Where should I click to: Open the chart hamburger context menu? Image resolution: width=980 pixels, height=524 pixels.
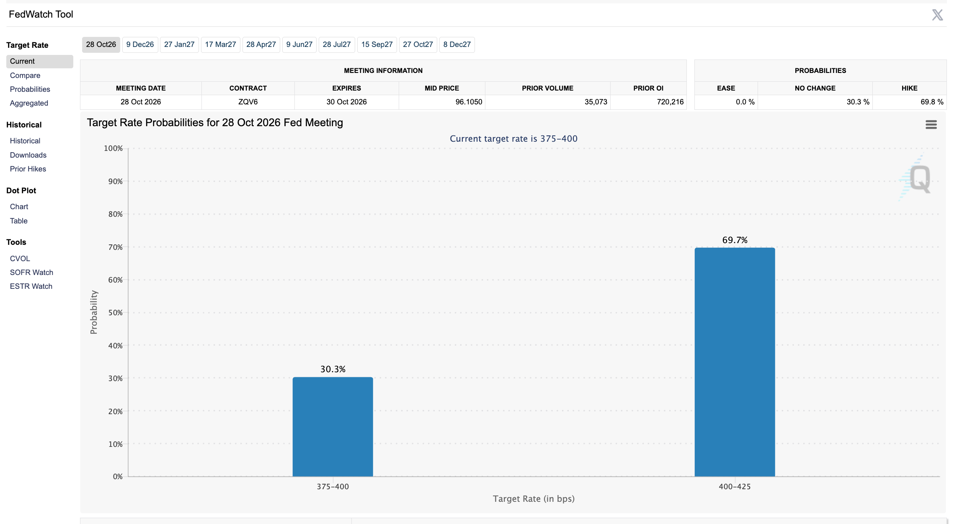pos(931,125)
